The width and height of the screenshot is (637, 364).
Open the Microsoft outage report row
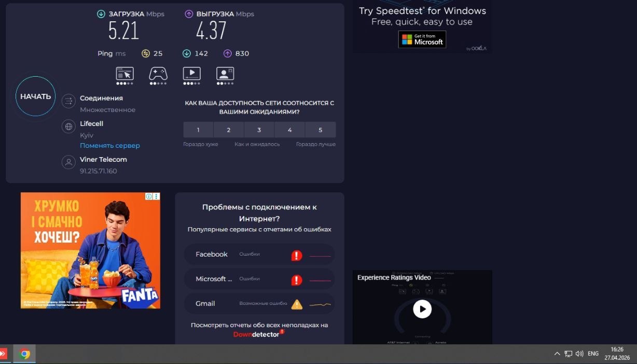259,279
